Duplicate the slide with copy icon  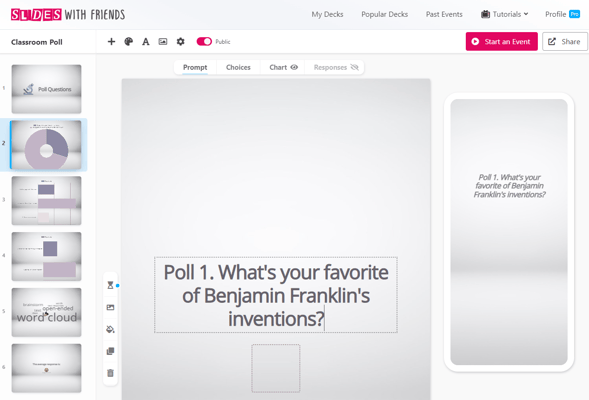(110, 351)
